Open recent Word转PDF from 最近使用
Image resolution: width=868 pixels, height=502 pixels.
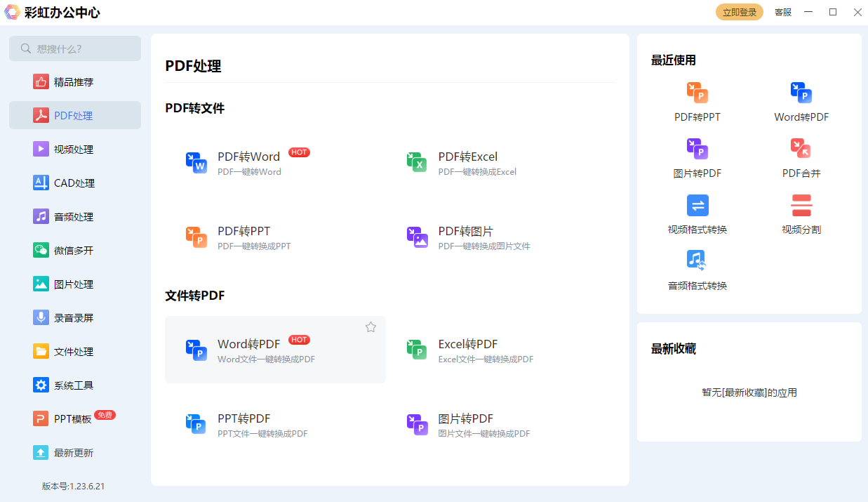(x=801, y=102)
